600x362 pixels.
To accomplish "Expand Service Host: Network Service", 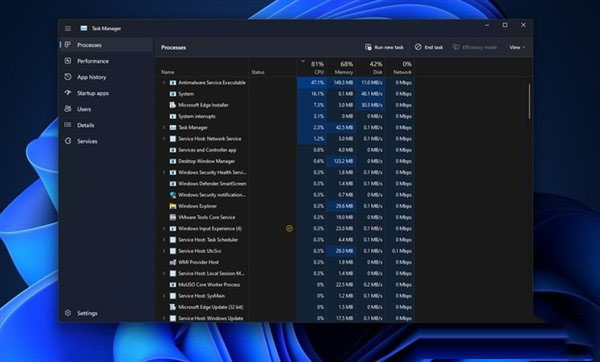I will (x=164, y=139).
